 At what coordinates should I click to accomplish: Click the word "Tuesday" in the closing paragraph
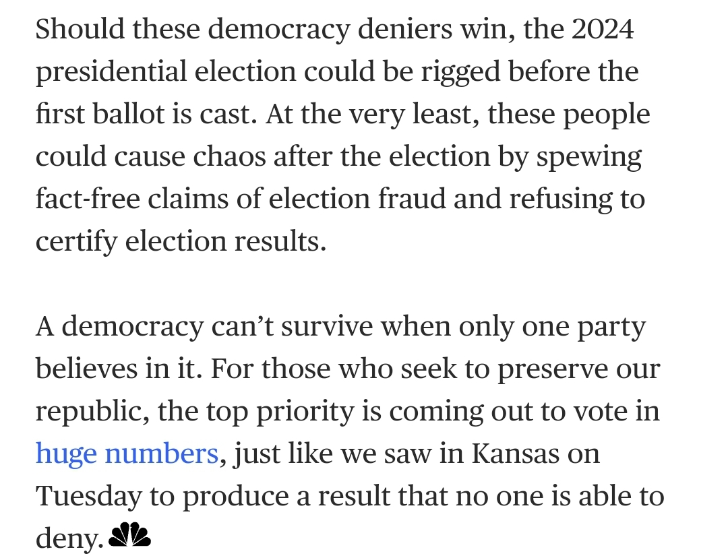pyautogui.click(x=89, y=496)
